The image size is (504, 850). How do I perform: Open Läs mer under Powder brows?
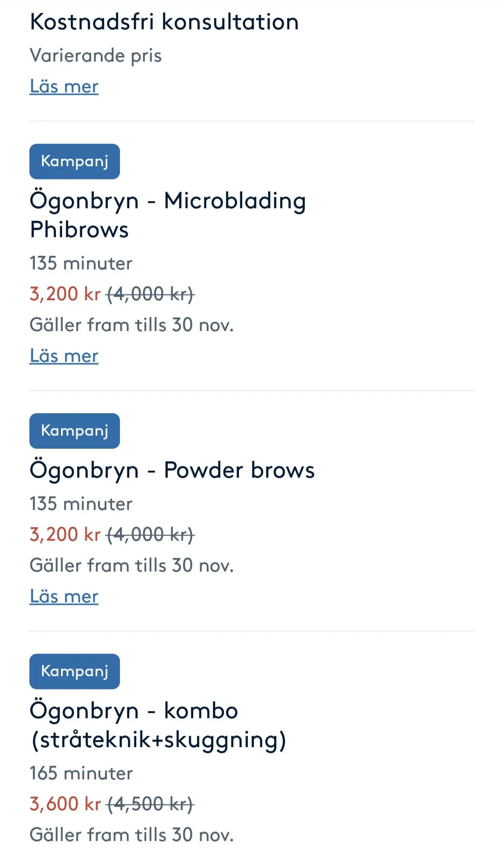64,596
